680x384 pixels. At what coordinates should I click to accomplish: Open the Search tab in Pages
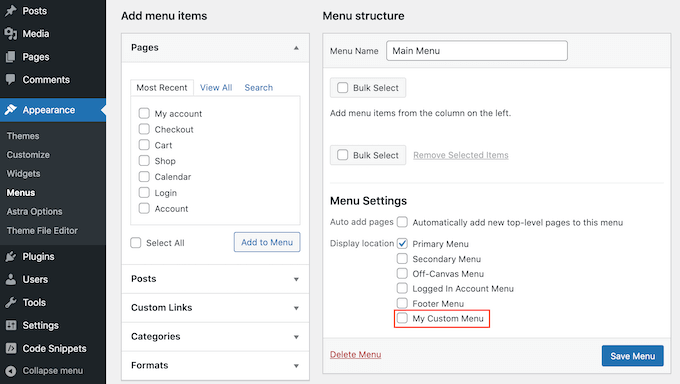(258, 88)
